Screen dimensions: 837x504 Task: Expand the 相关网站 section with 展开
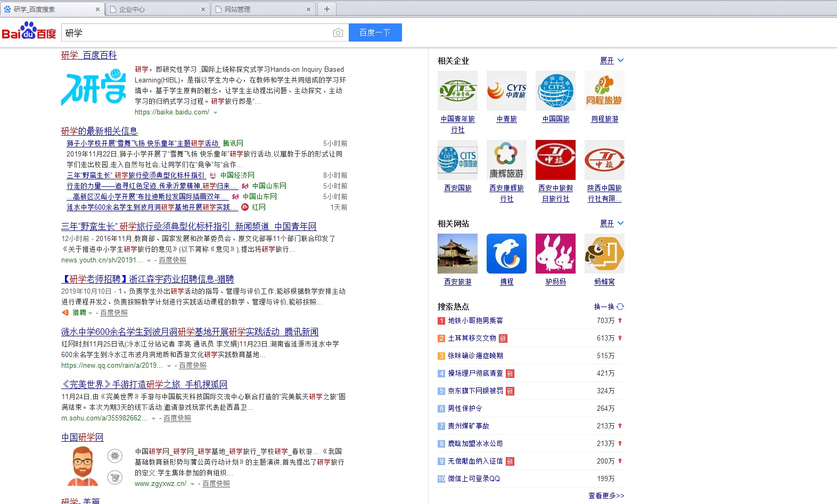(612, 224)
